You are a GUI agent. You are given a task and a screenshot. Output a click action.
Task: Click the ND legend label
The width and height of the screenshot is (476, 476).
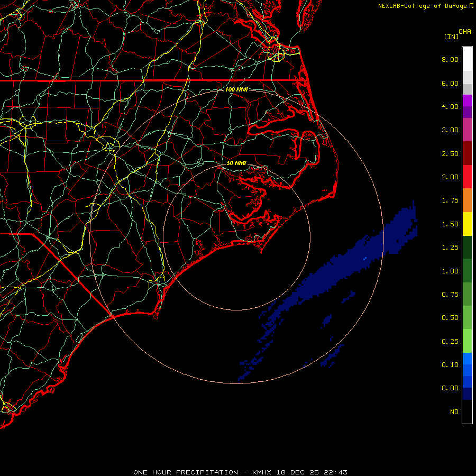[x=454, y=412]
